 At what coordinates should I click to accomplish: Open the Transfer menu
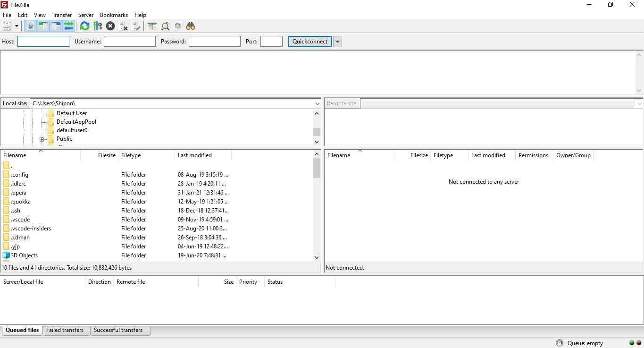click(x=62, y=15)
